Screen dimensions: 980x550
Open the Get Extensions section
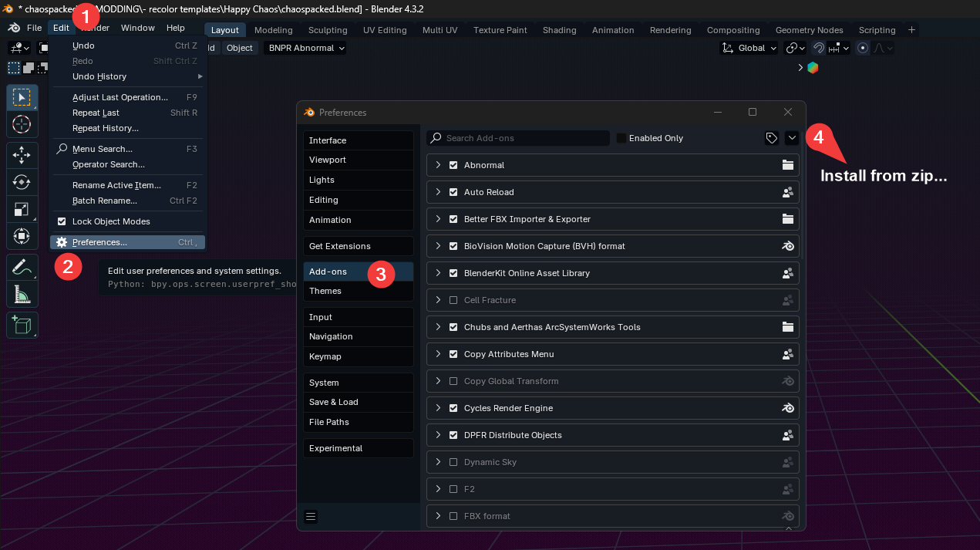pyautogui.click(x=359, y=246)
